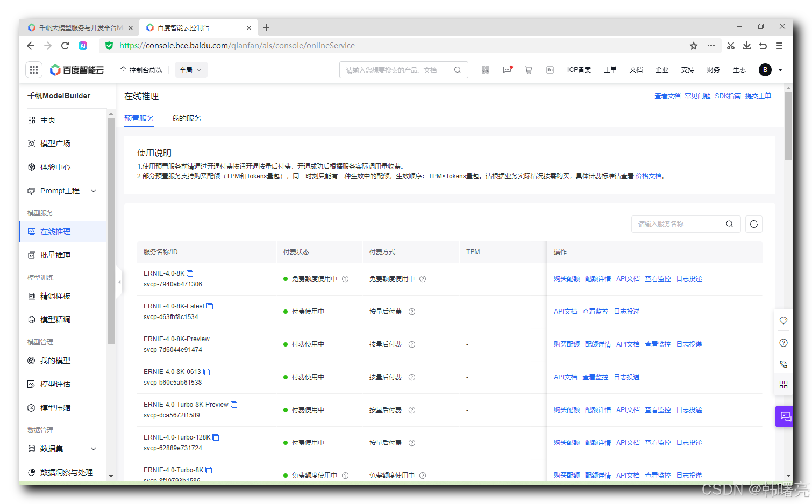Click the search magnifier in product search

[458, 70]
